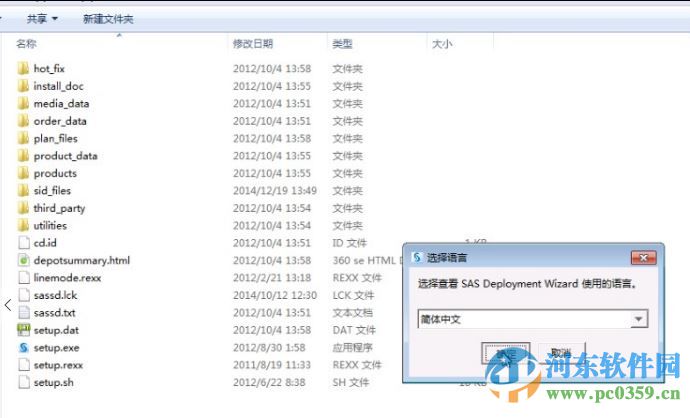Click the sassd.lck file icon
This screenshot has width=690, height=418.
click(24, 295)
